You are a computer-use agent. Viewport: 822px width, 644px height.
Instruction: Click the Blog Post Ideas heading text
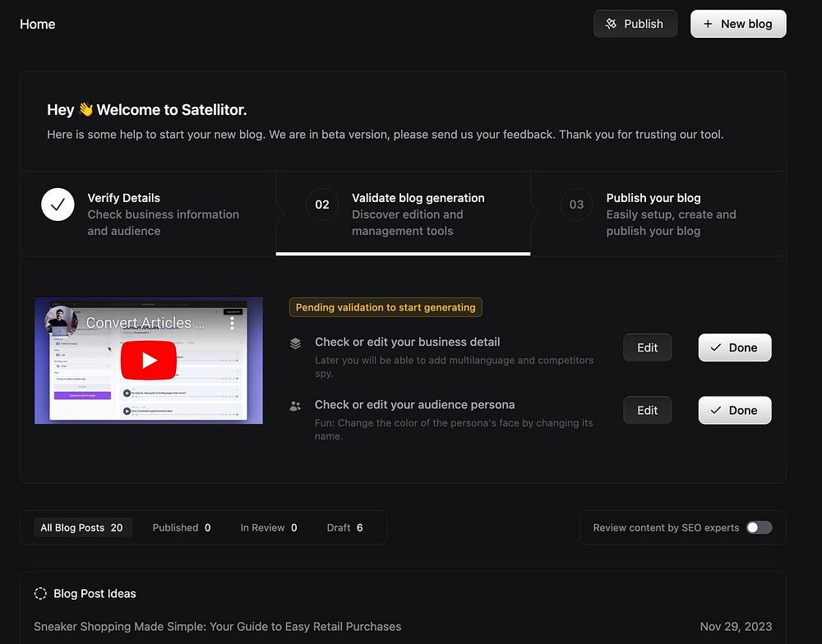click(95, 594)
